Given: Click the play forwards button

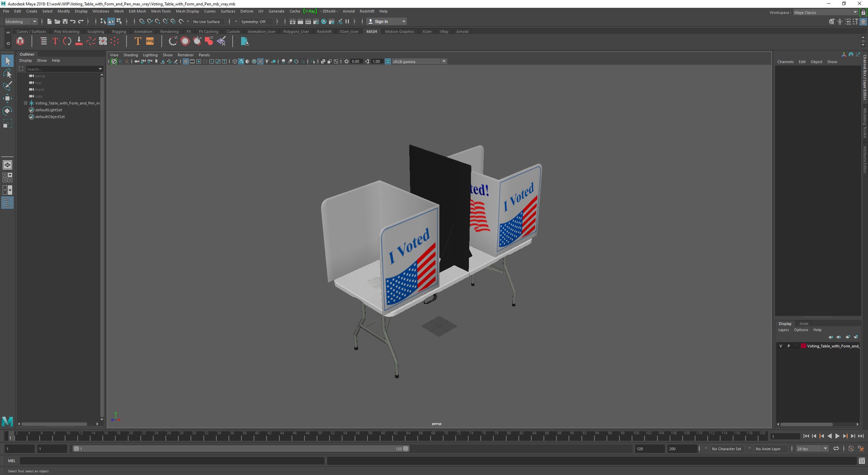Looking at the screenshot, I should tap(837, 436).
